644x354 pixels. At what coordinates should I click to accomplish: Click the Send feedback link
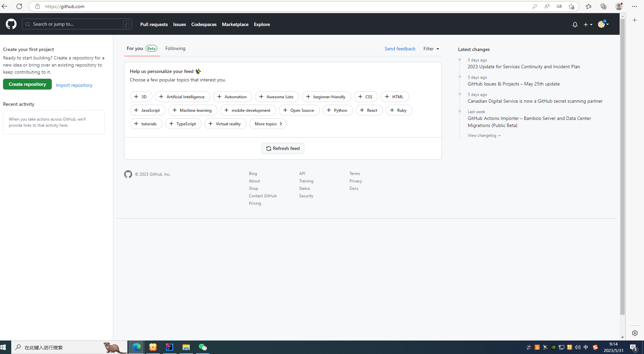pos(400,49)
